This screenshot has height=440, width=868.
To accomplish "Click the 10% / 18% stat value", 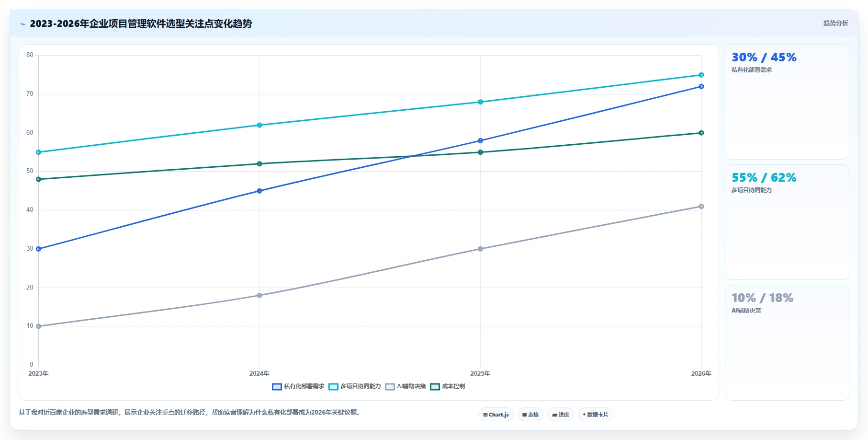I will coord(762,298).
